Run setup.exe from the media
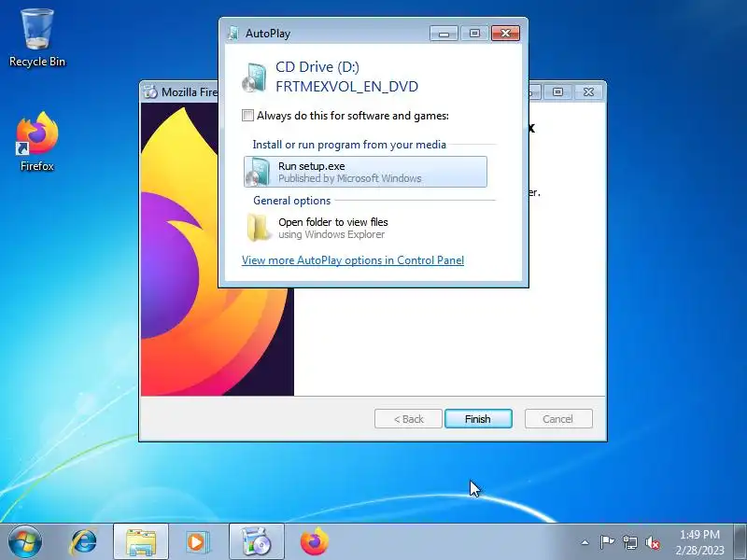747x560 pixels. [365, 172]
